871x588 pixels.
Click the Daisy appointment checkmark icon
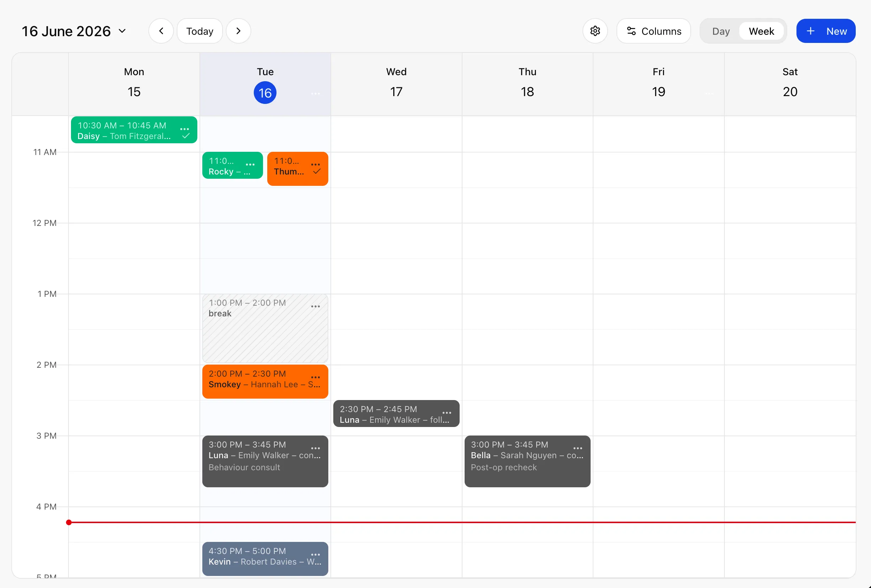(186, 136)
